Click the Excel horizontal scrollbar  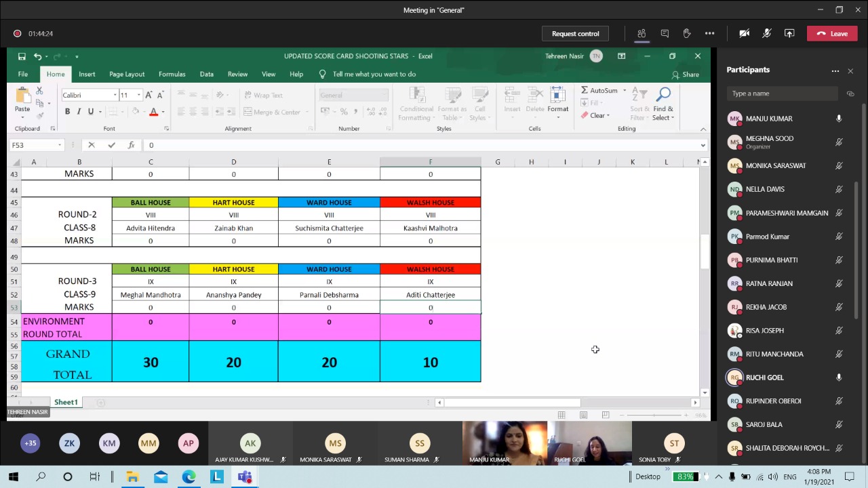click(x=512, y=403)
